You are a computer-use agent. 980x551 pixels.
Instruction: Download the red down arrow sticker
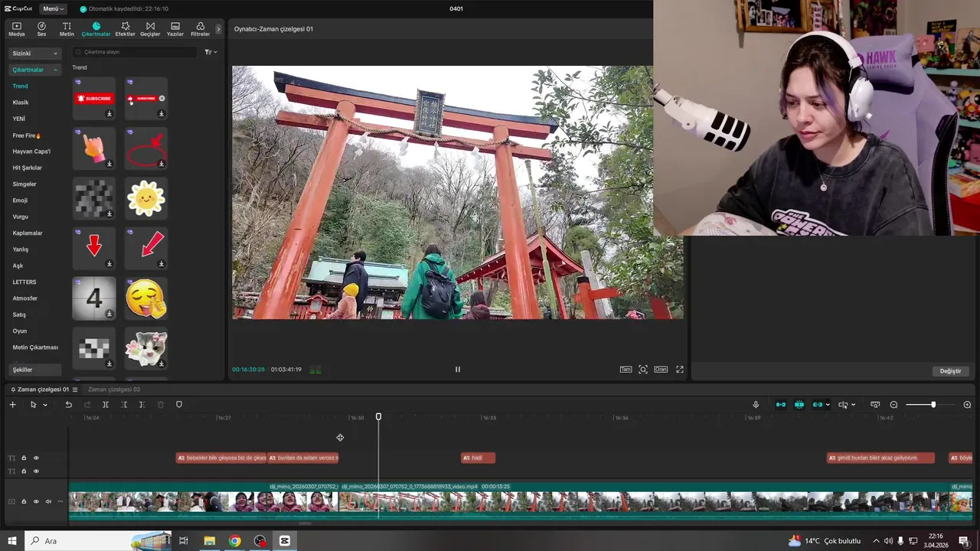click(x=109, y=263)
